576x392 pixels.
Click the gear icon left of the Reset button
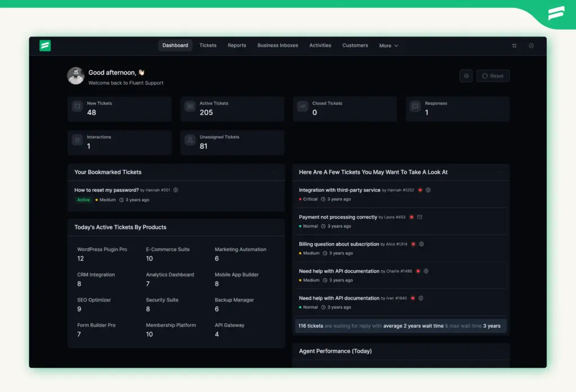(x=466, y=75)
